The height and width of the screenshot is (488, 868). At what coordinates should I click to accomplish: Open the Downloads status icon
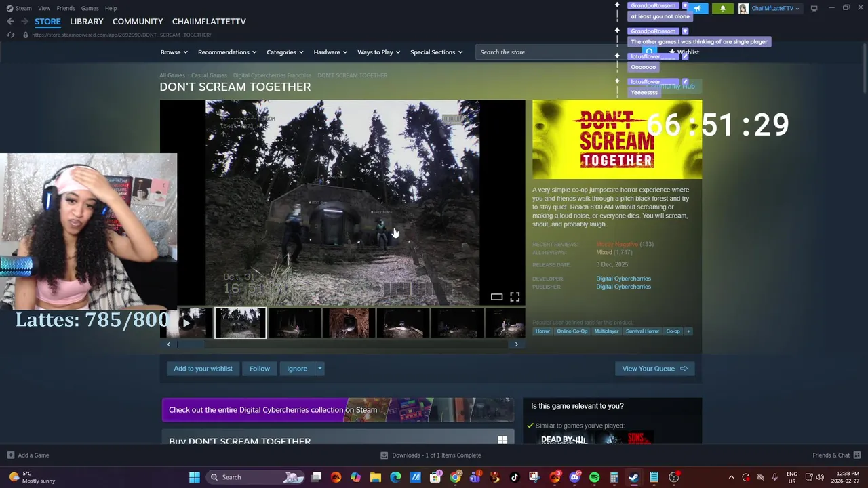point(384,455)
